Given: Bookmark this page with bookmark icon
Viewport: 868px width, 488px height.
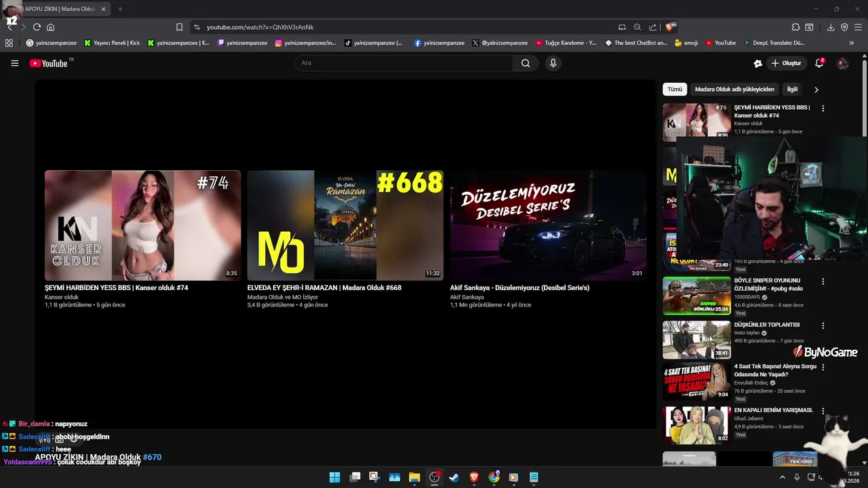Looking at the screenshot, I should pyautogui.click(x=179, y=27).
